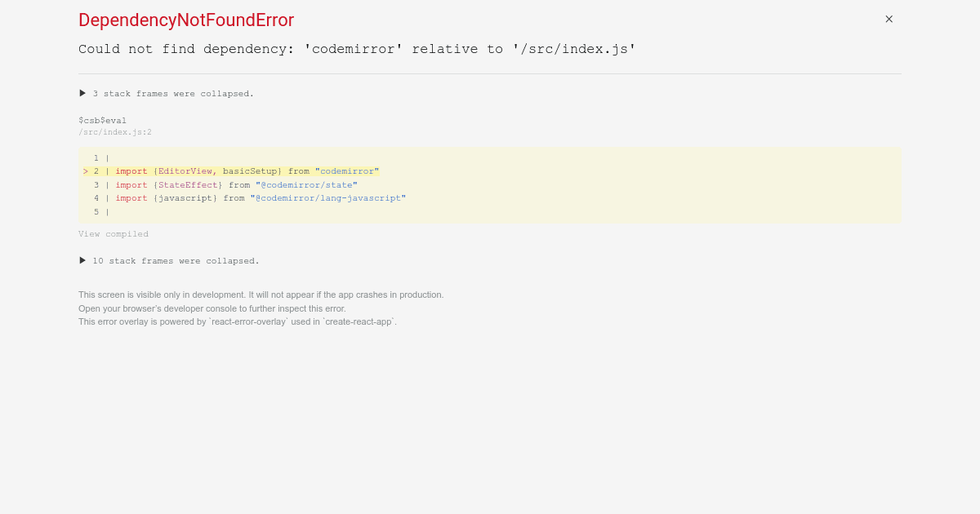Select the $csb$eval stack frame
The width and height of the screenshot is (980, 514).
(102, 120)
